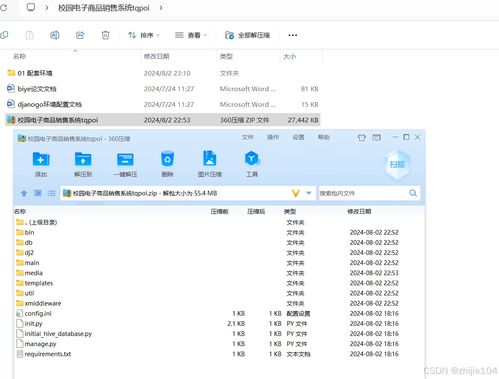
Task: Click the Explorer copy icon
Action: pyautogui.click(x=4, y=35)
